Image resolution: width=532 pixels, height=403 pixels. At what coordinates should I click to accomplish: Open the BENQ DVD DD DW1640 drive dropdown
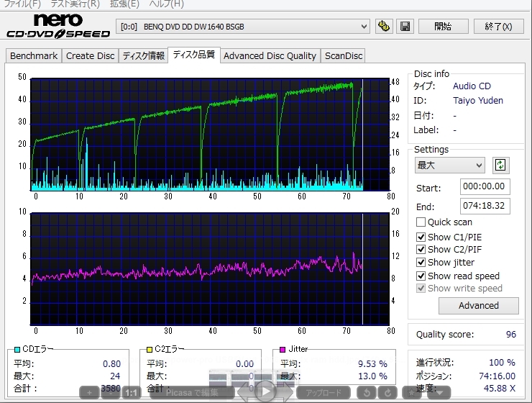pyautogui.click(x=243, y=27)
